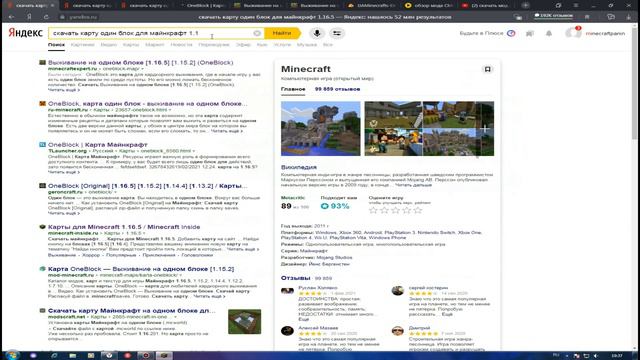This screenshot has width=640, height=360.
Task: Click the geroncraft.ru favicon
Action: (x=42, y=186)
